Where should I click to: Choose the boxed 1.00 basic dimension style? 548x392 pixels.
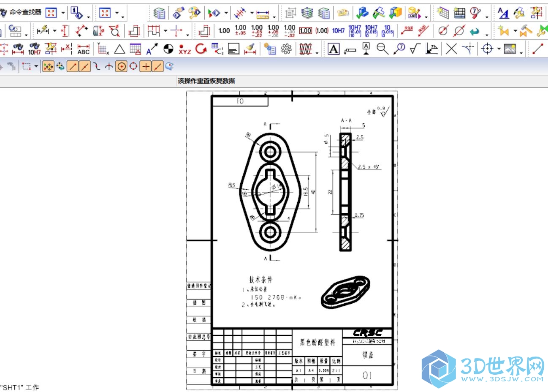click(306, 30)
